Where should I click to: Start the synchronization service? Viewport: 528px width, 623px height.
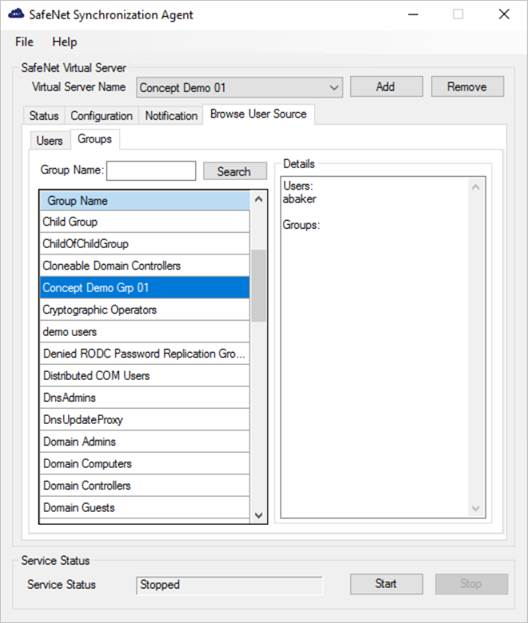386,584
